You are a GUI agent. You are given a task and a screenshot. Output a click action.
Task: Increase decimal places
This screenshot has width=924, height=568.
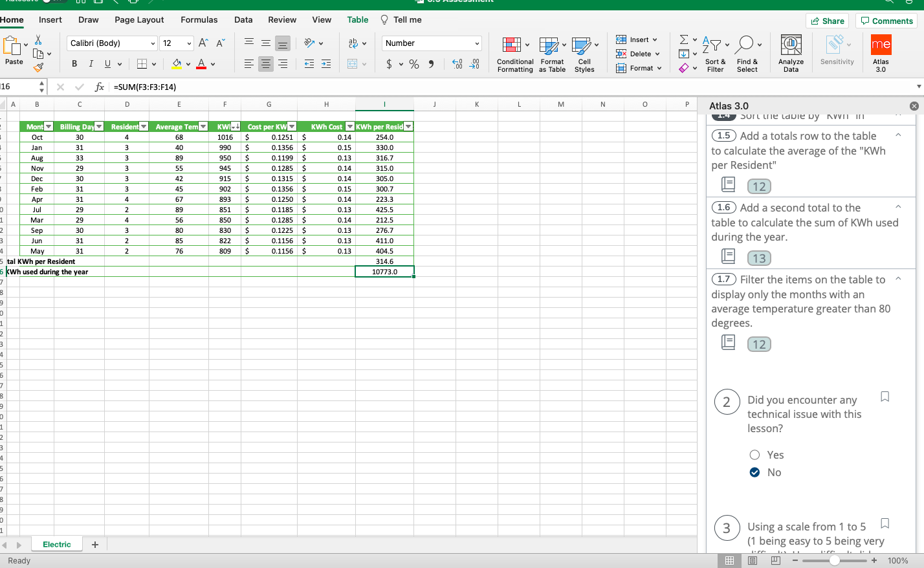coord(457,64)
